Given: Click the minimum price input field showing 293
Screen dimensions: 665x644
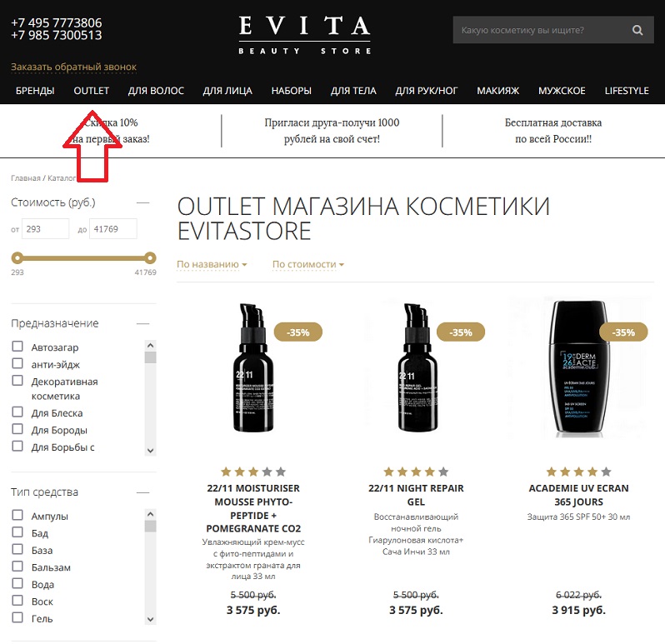Looking at the screenshot, I should (45, 229).
